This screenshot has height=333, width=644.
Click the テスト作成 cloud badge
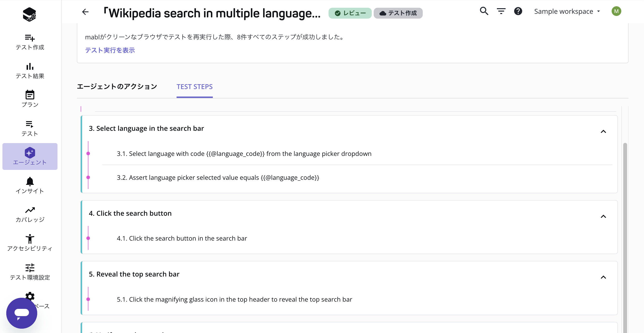pos(398,13)
